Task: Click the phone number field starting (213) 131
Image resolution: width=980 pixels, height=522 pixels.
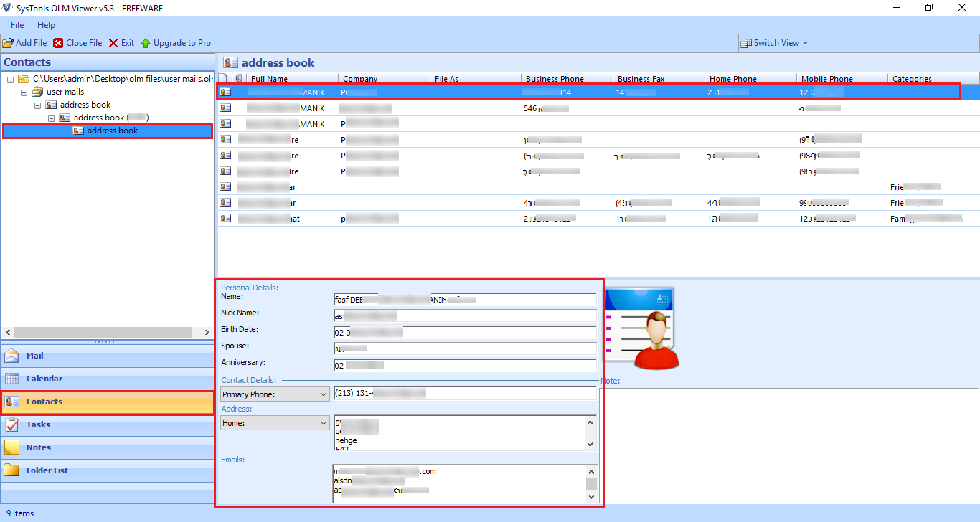Action: (x=465, y=393)
